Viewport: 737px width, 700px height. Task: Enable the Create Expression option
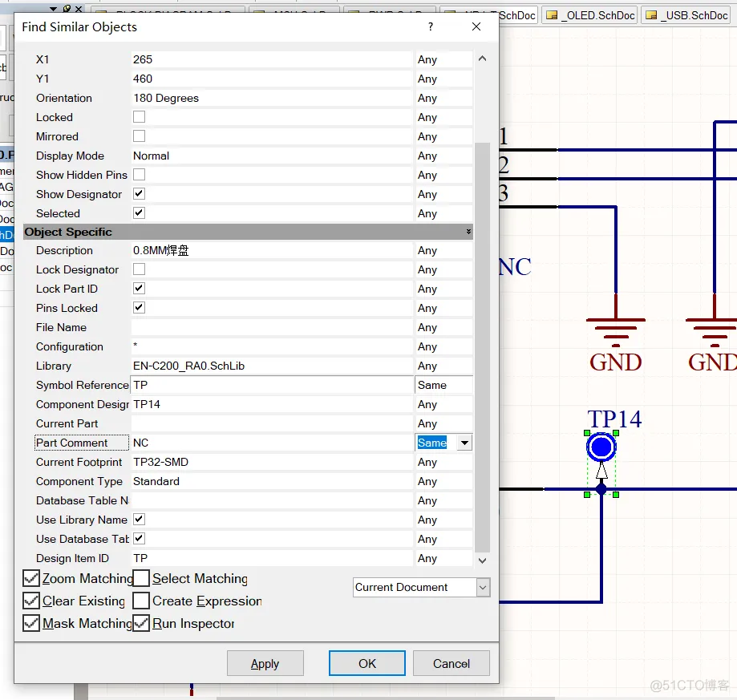pos(141,601)
